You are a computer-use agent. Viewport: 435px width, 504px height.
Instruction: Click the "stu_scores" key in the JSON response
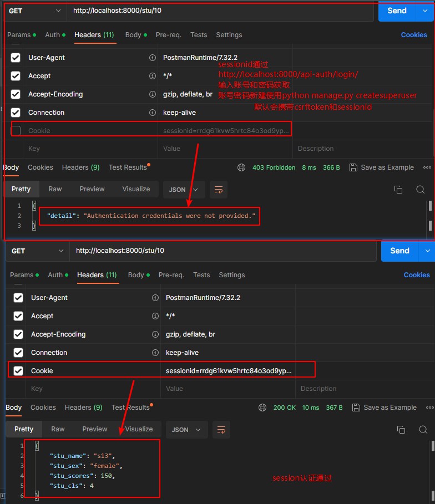[72, 476]
